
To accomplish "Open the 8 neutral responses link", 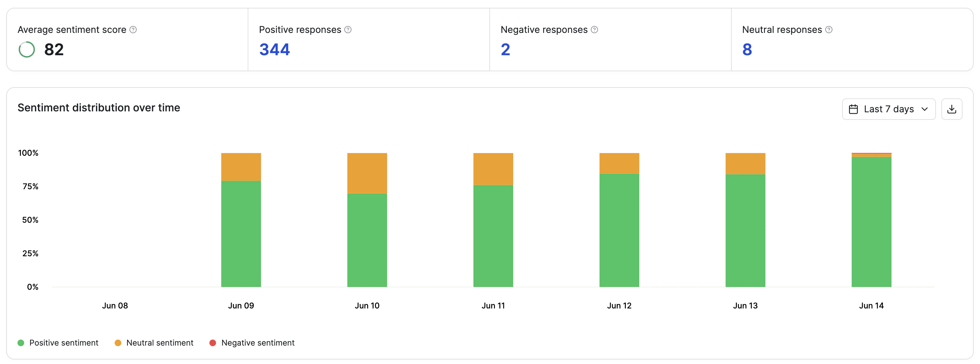I will 747,49.
